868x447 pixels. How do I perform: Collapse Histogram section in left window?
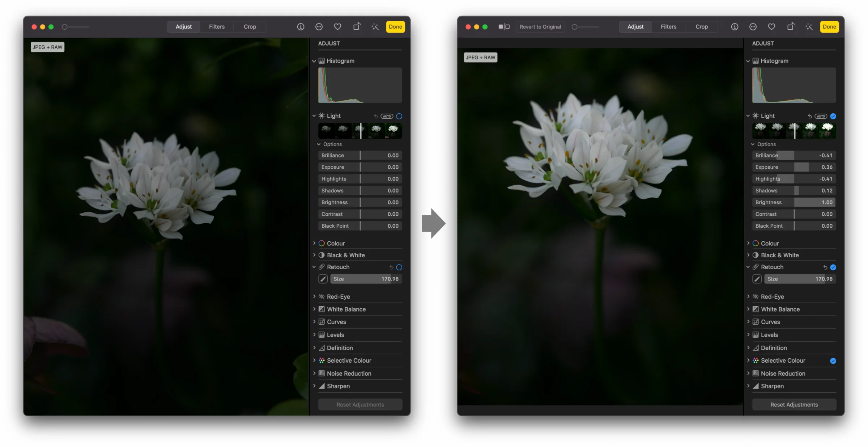pyautogui.click(x=314, y=61)
